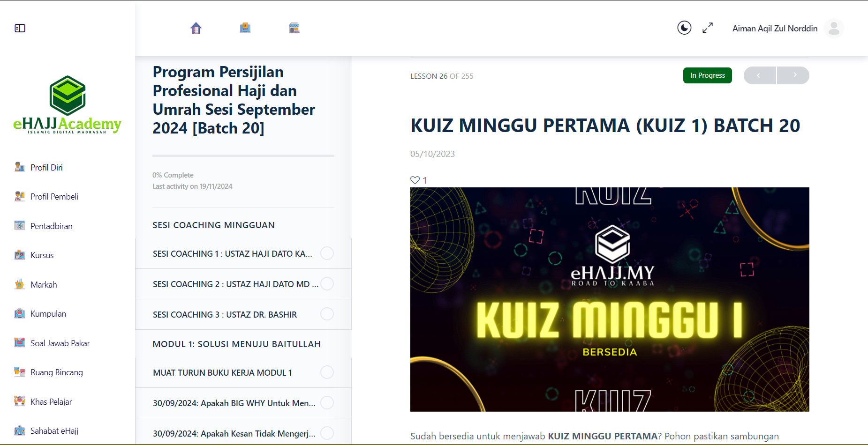The height and width of the screenshot is (445, 868).
Task: Toggle completion circle for SESI COACHING 2
Action: click(x=327, y=283)
